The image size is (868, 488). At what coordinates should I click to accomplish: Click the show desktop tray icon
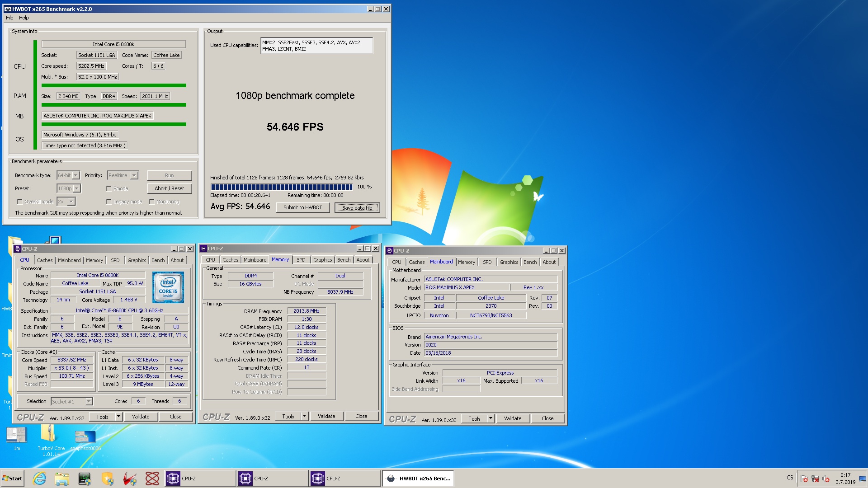click(x=863, y=479)
